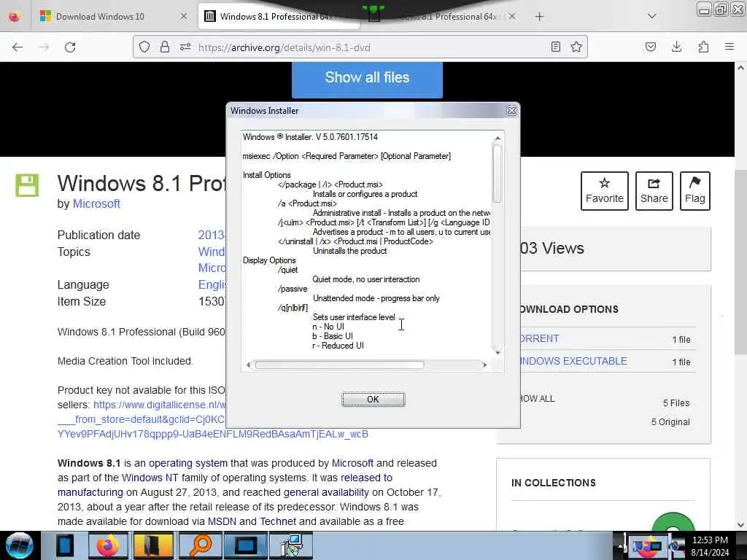This screenshot has height=560, width=747.
Task: Click the installer text down arrow
Action: click(498, 352)
